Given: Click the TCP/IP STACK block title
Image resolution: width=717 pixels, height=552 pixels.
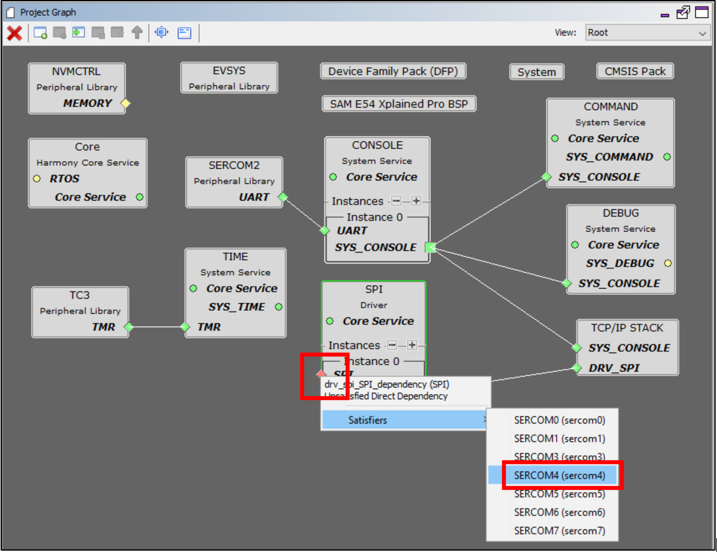Looking at the screenshot, I should (x=627, y=328).
